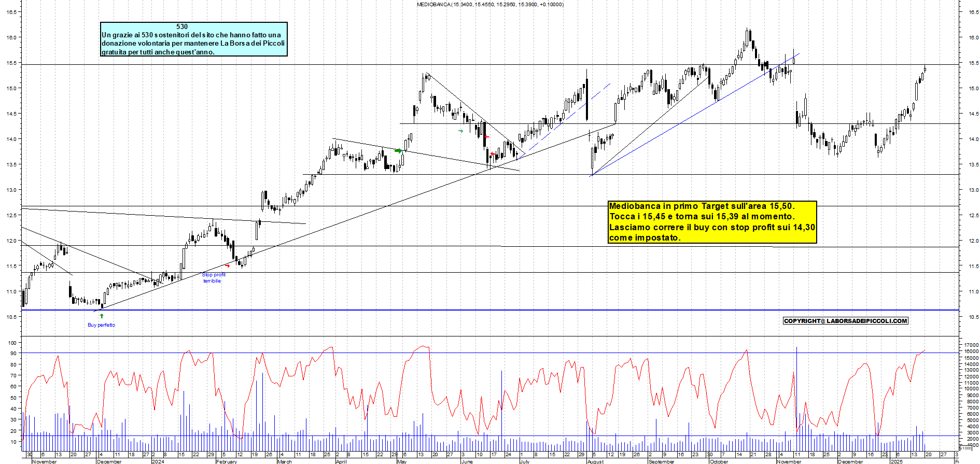The height and width of the screenshot is (464, 980).
Task: Click the 14.5 value on right price axis
Action: tap(973, 114)
